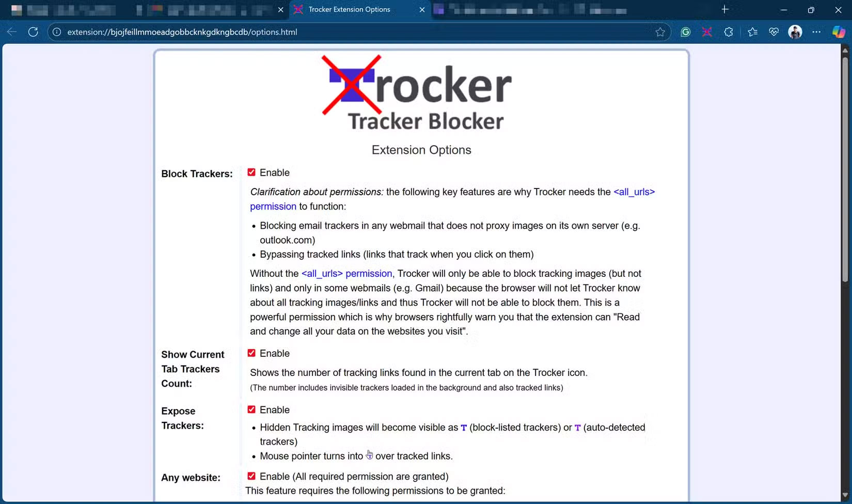Open the browser profile avatar

click(x=795, y=31)
